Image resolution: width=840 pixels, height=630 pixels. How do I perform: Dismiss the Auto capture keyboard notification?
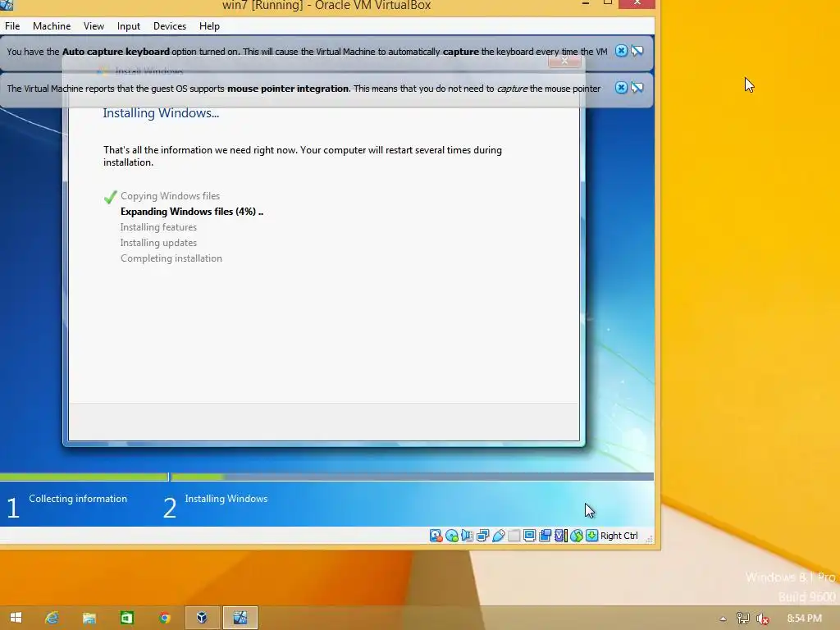pyautogui.click(x=621, y=51)
